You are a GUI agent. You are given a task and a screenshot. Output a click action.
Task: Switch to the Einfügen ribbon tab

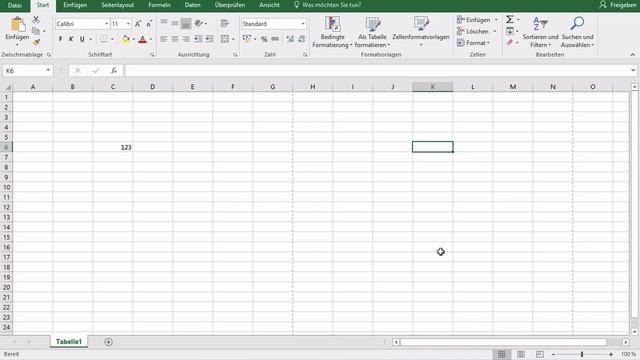tap(75, 5)
